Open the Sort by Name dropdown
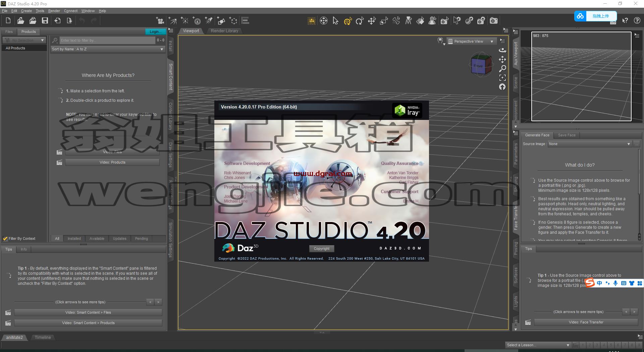The height and width of the screenshot is (352, 644). 107,49
